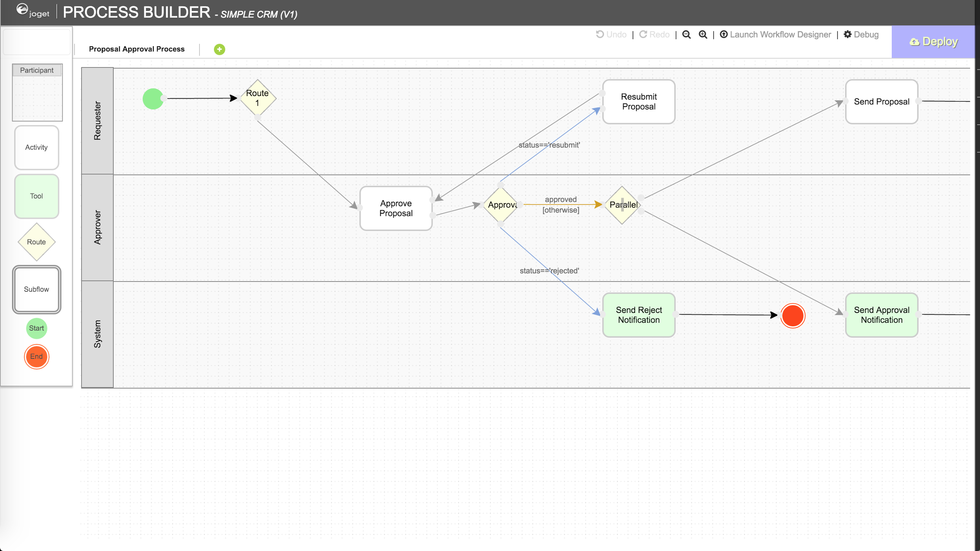980x551 pixels.
Task: Select the Send Reject Notification tool node
Action: pos(639,315)
